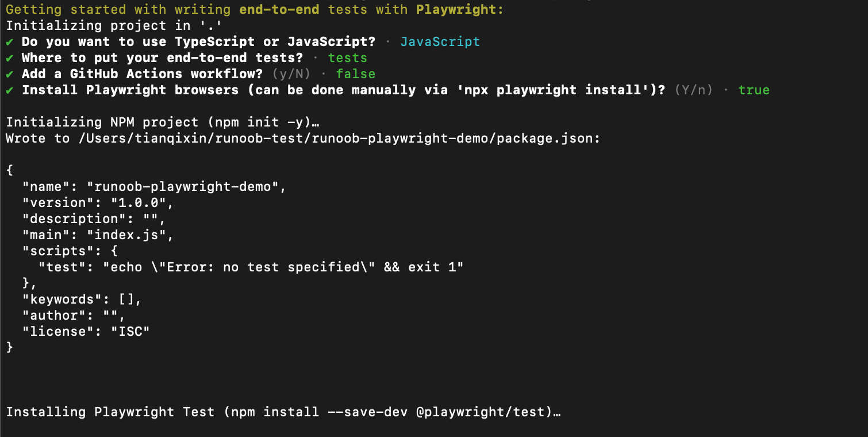The width and height of the screenshot is (868, 437).
Task: Click the package.json file path
Action: click(x=339, y=139)
